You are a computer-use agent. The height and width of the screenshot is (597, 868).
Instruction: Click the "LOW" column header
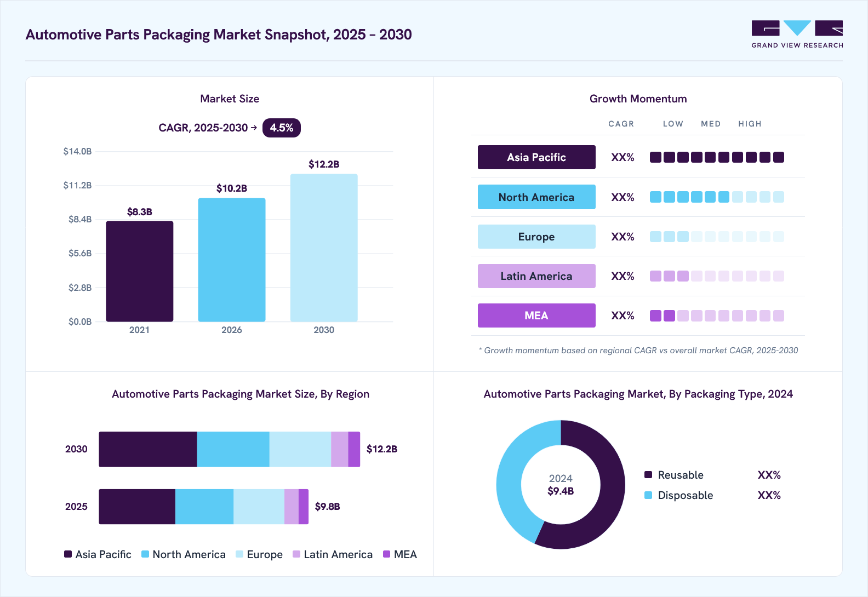pyautogui.click(x=673, y=124)
